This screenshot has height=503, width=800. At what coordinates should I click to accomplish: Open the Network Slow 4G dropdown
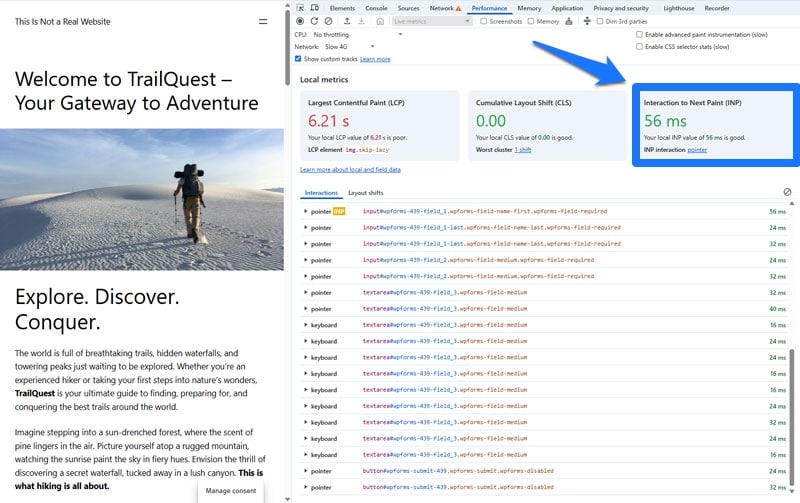349,46
